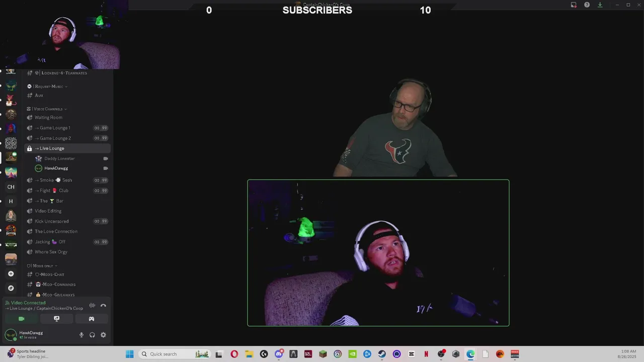Open Logitech G Hub on the taskbar
Viewport: 644px width, 362px height.
[x=264, y=354]
